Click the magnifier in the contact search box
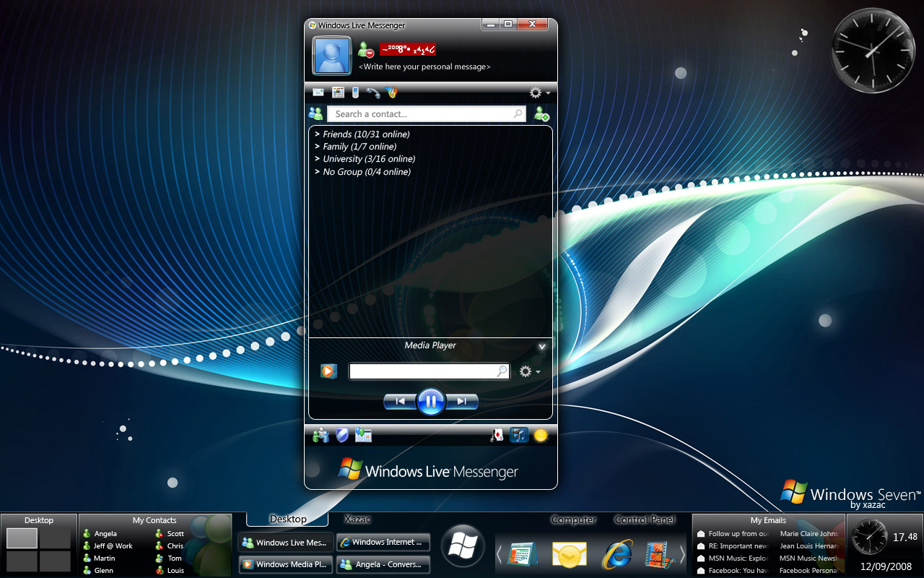The image size is (924, 578). [x=518, y=114]
